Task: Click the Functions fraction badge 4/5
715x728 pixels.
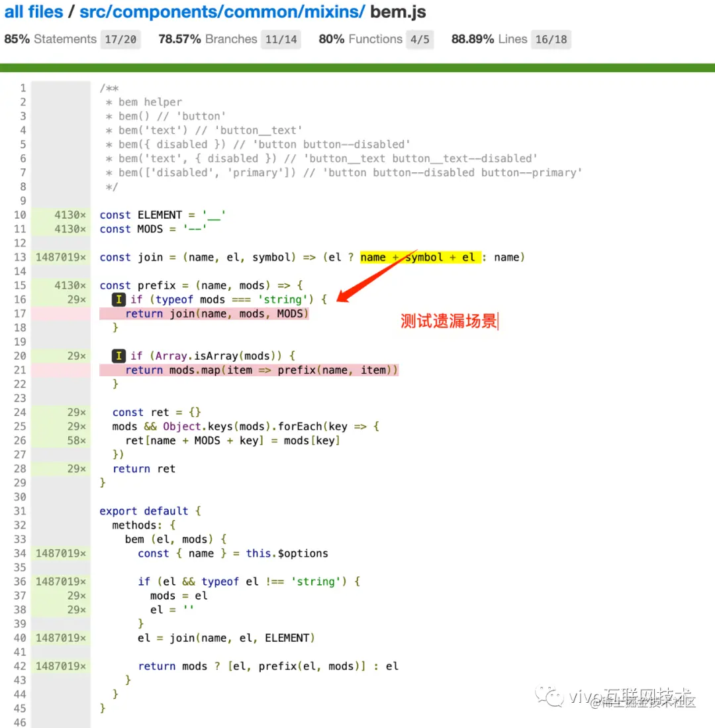Action: click(420, 40)
